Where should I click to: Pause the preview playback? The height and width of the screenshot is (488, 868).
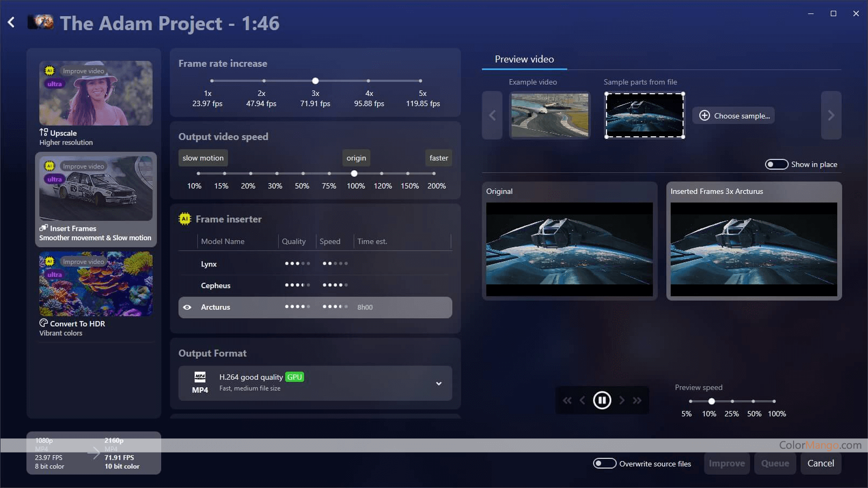coord(602,400)
